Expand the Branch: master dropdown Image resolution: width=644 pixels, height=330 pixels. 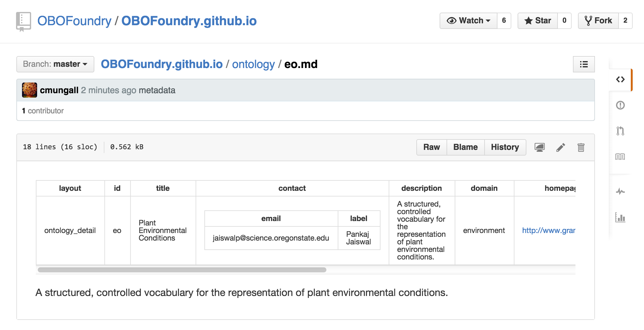click(x=55, y=64)
